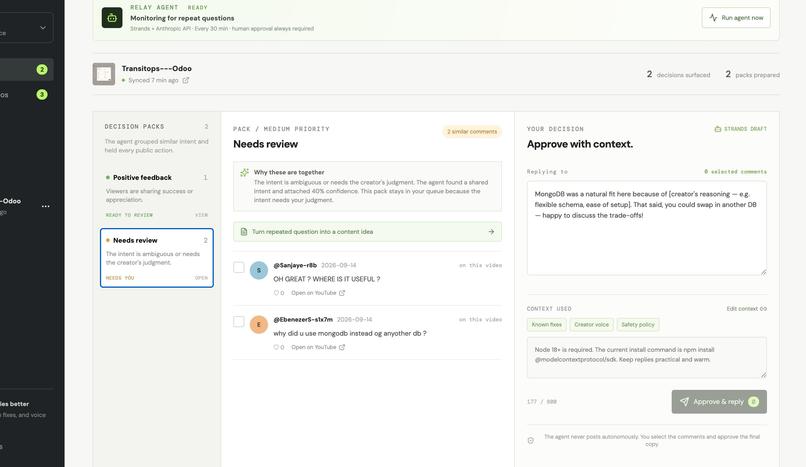The width and height of the screenshot is (806, 467).
Task: Expand the sidebar workspace dropdown chevron
Action: pos(43,27)
